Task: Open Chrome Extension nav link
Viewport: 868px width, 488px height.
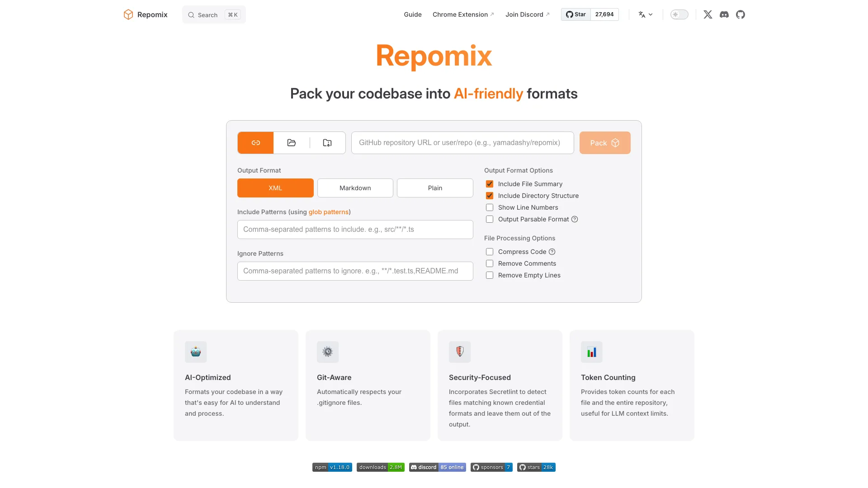Action: click(x=463, y=14)
